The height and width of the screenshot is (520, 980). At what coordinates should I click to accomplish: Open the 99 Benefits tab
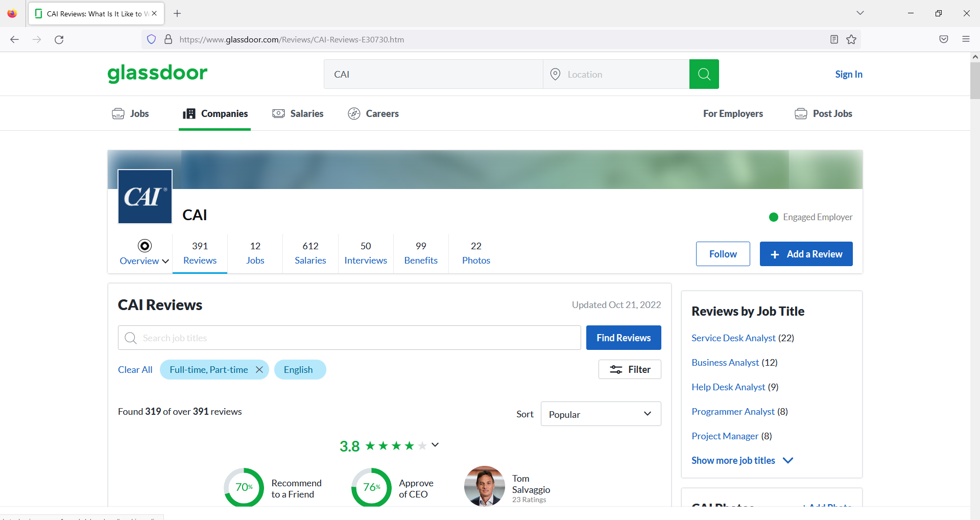(x=421, y=253)
